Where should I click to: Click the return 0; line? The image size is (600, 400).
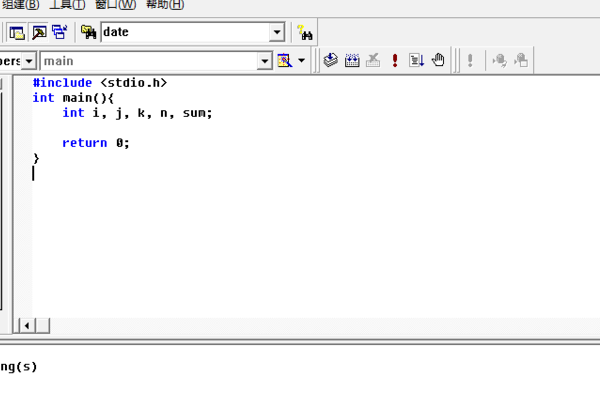tap(96, 143)
